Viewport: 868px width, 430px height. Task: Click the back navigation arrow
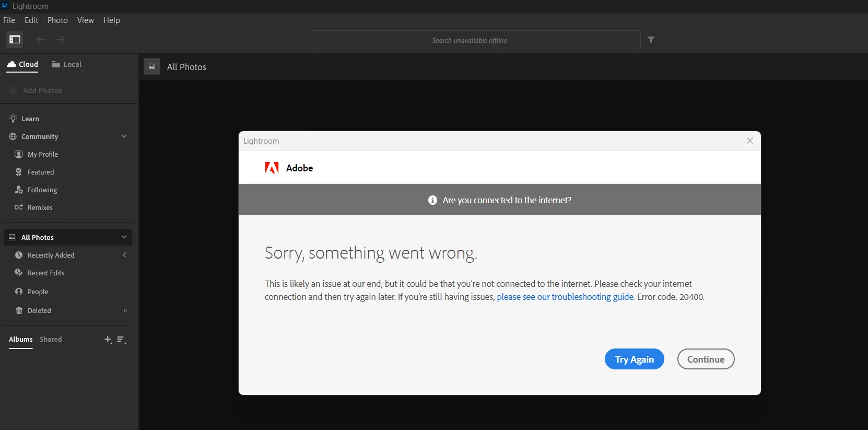click(x=41, y=40)
